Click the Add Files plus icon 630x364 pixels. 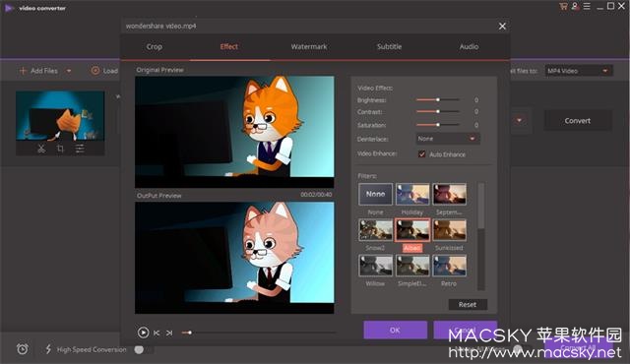point(23,71)
